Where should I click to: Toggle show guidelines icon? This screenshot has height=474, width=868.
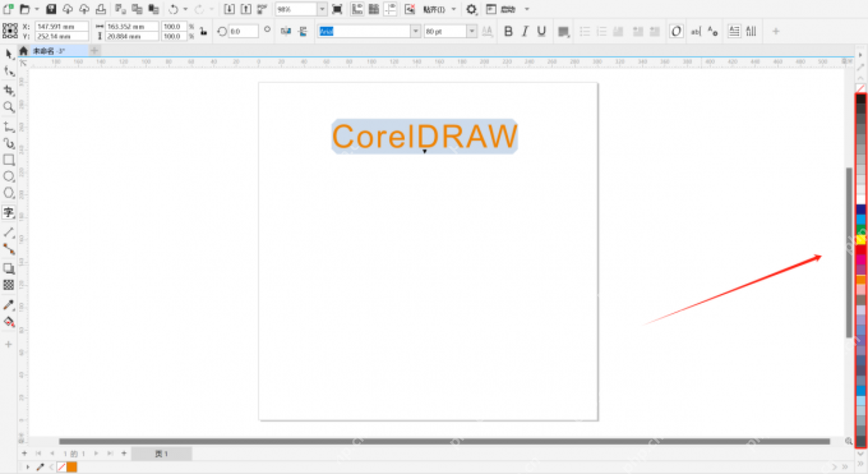point(391,9)
